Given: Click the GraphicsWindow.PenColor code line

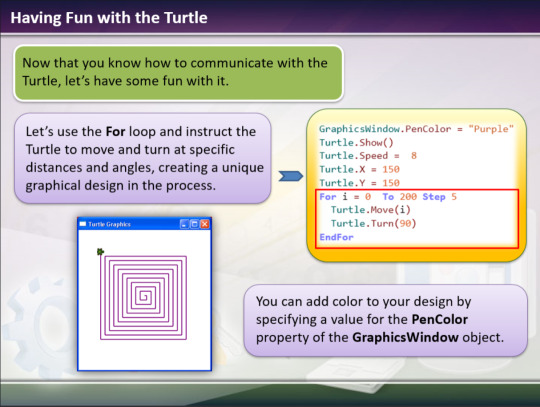Looking at the screenshot, I should (x=416, y=129).
